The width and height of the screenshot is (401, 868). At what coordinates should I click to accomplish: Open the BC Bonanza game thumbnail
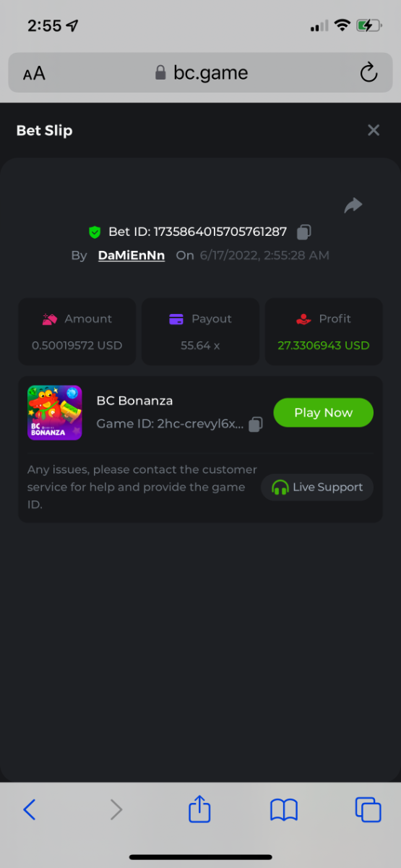tap(55, 412)
